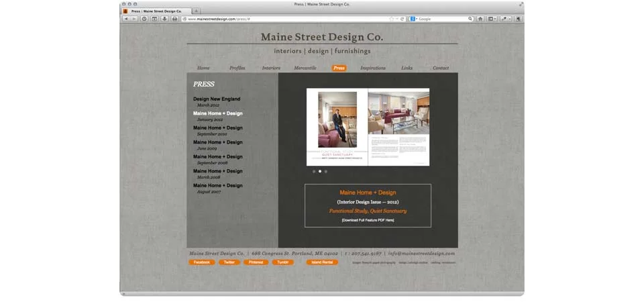Click the rightmost toolbar icon in browser

click(519, 19)
